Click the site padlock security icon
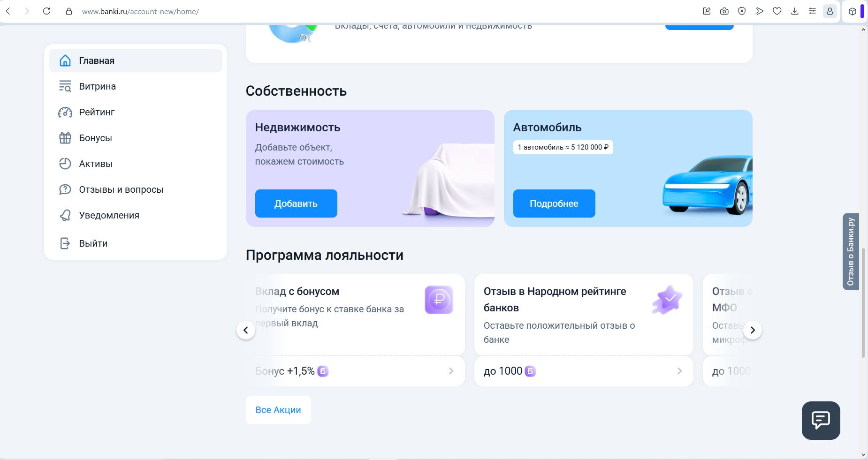 click(69, 11)
